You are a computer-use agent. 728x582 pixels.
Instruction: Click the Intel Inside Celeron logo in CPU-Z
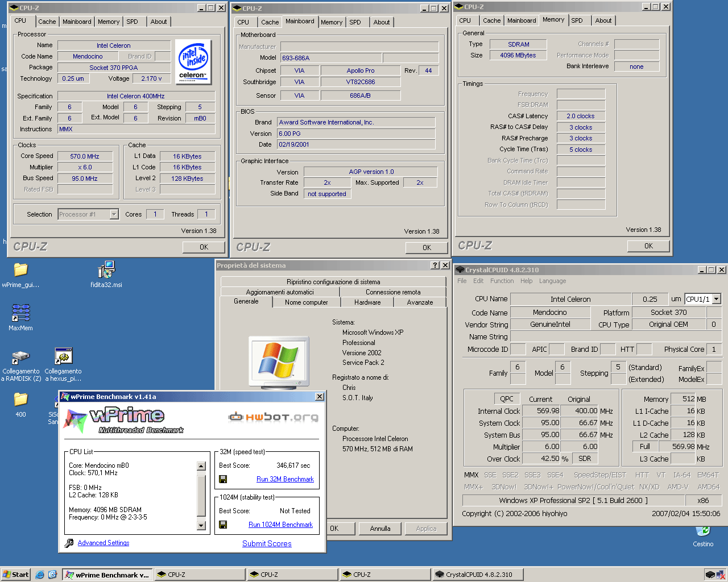(x=193, y=61)
